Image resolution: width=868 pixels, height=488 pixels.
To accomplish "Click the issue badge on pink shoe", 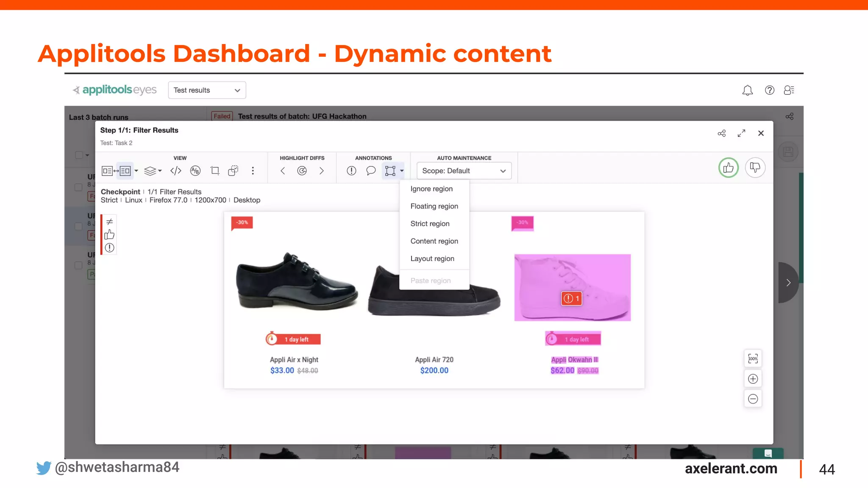I will pos(571,299).
